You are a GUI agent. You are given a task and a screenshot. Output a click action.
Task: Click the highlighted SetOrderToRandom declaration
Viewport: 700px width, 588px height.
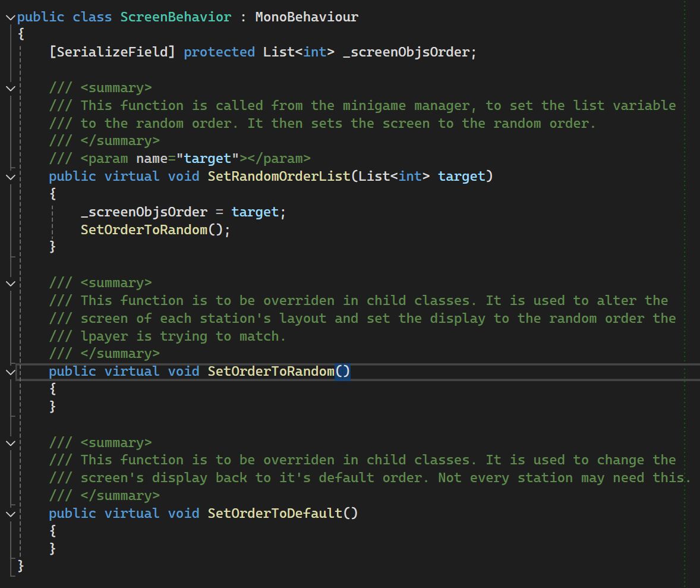click(x=270, y=370)
